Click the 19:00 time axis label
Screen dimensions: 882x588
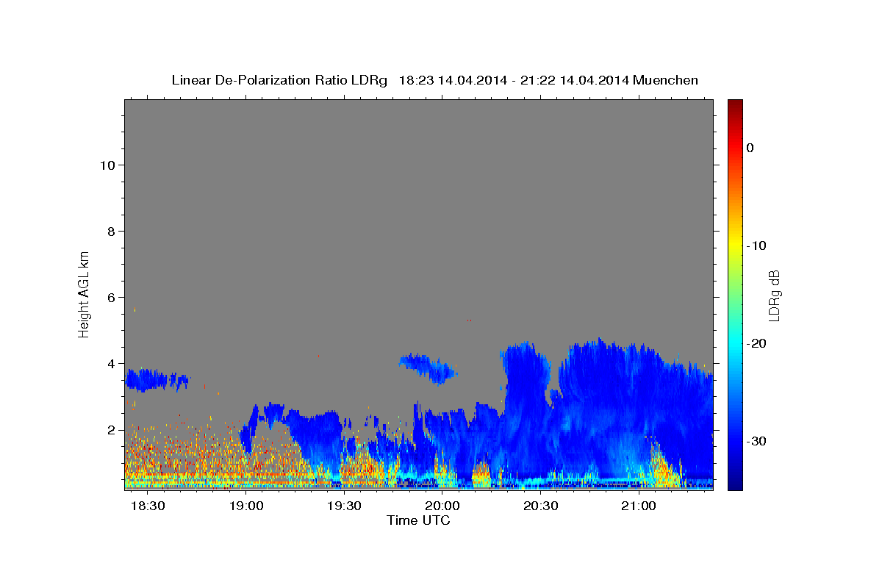click(246, 506)
